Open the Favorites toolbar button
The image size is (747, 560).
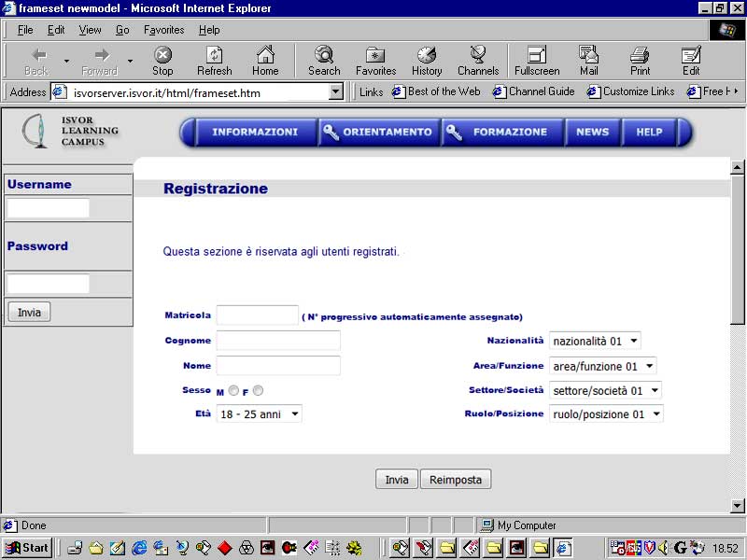[376, 61]
